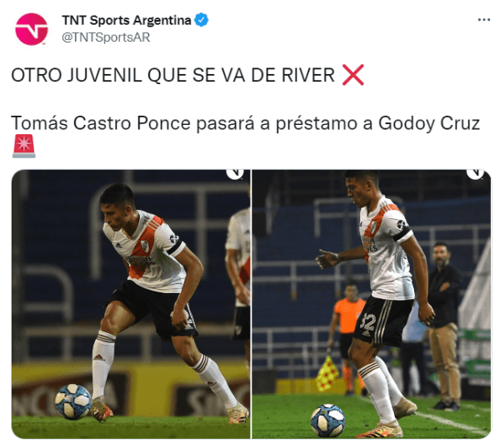This screenshot has width=500, height=448.
Task: Open the TNT Sports Argentina profile avatar
Action: pos(32,29)
